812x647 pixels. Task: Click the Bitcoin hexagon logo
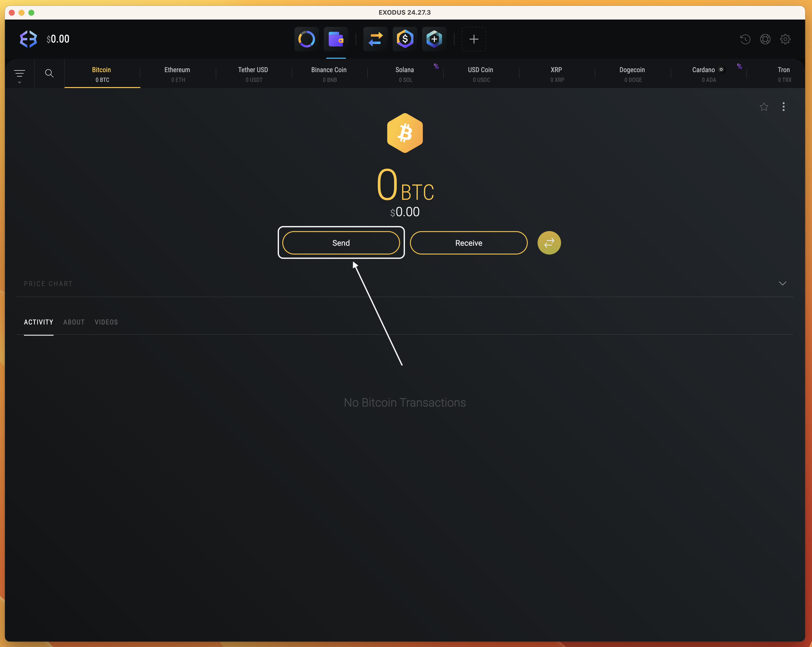[x=405, y=133]
